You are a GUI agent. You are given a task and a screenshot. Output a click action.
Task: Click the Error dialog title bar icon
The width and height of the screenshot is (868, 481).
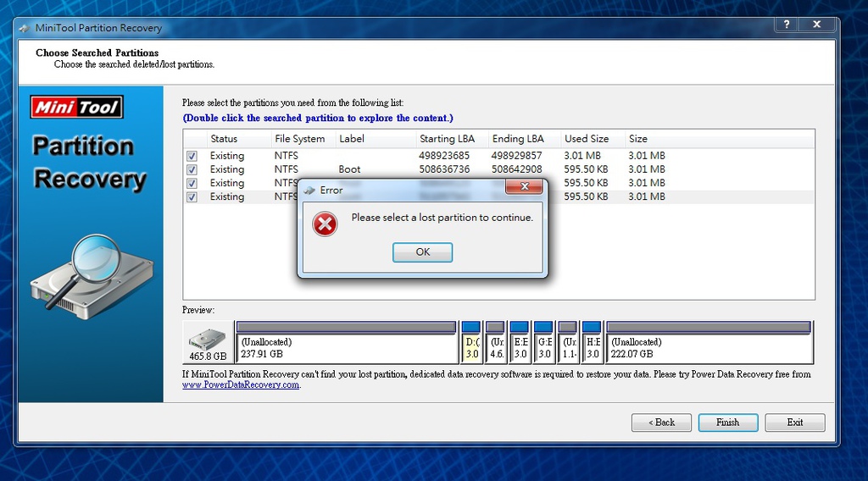(x=309, y=191)
